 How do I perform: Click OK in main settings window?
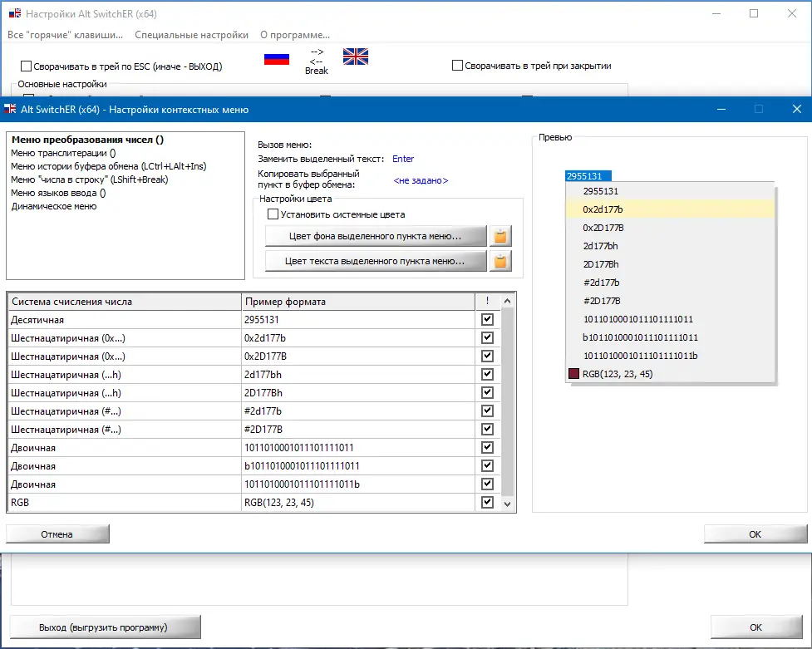pos(756,627)
